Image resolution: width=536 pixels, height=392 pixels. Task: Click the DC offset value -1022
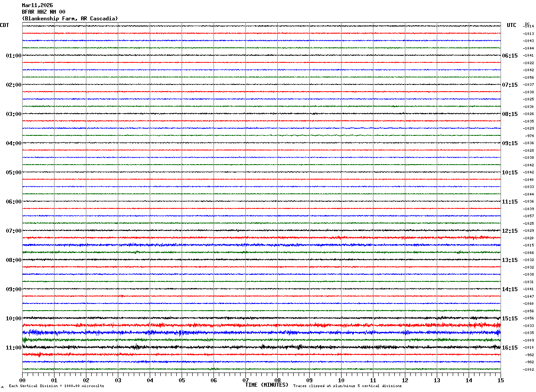click(528, 63)
